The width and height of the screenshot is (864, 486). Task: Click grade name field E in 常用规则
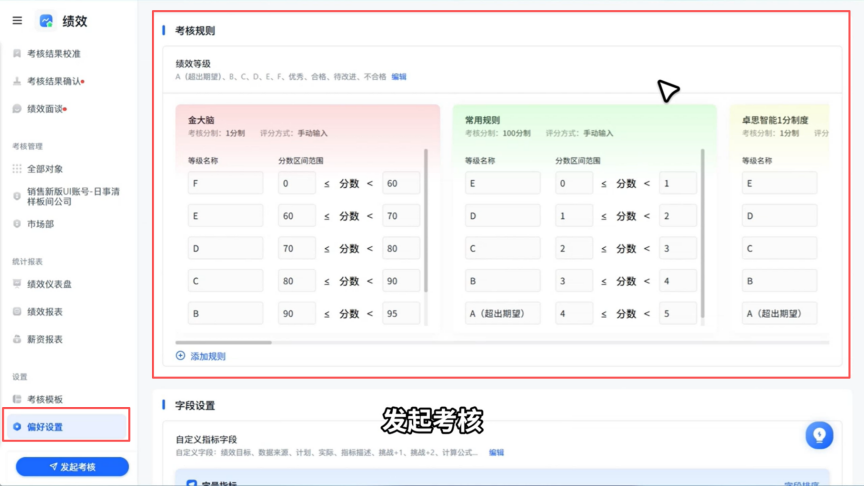tap(503, 183)
